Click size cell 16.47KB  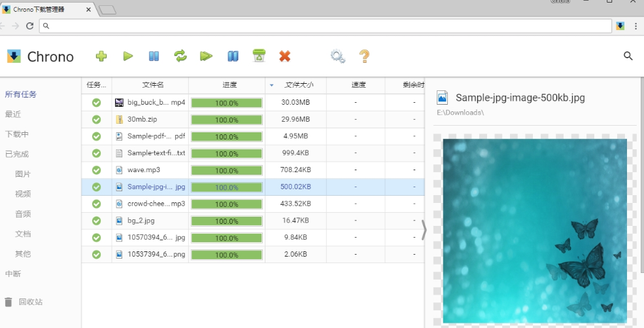296,221
